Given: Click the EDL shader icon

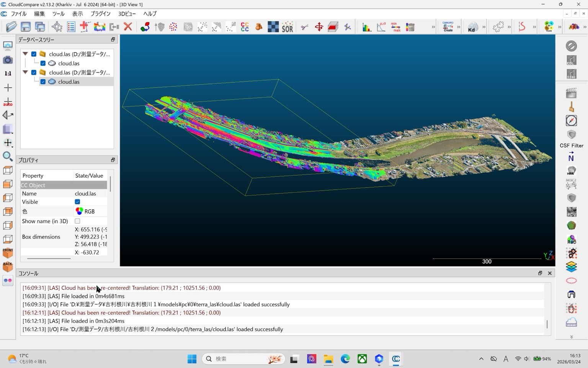Looking at the screenshot, I should (571, 60).
